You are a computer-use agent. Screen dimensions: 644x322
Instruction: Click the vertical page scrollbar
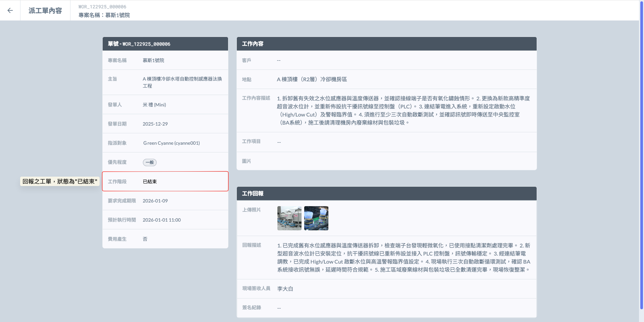(x=641, y=154)
